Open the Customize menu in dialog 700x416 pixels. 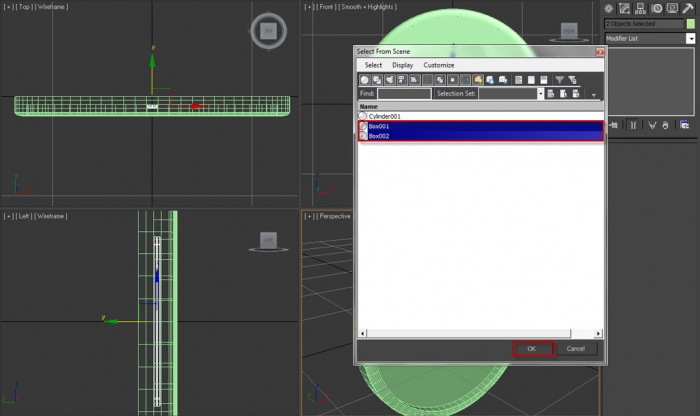coord(439,65)
